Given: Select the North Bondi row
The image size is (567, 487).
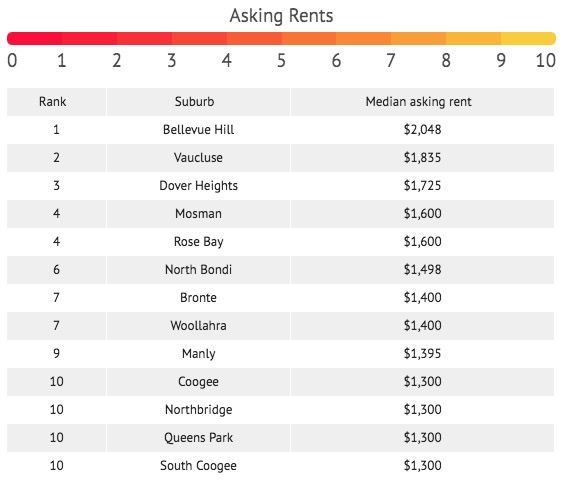Looking at the screenshot, I should tap(280, 270).
